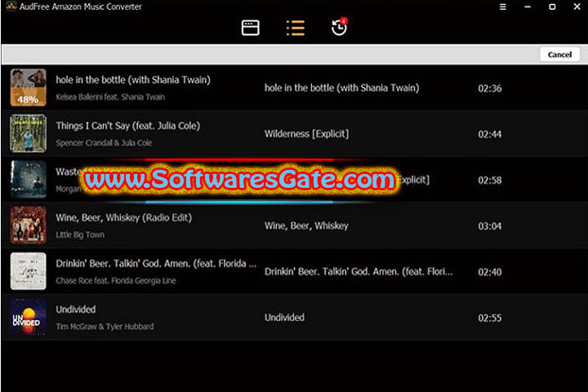Click duration 02:58
The image size is (588, 392).
489,180
